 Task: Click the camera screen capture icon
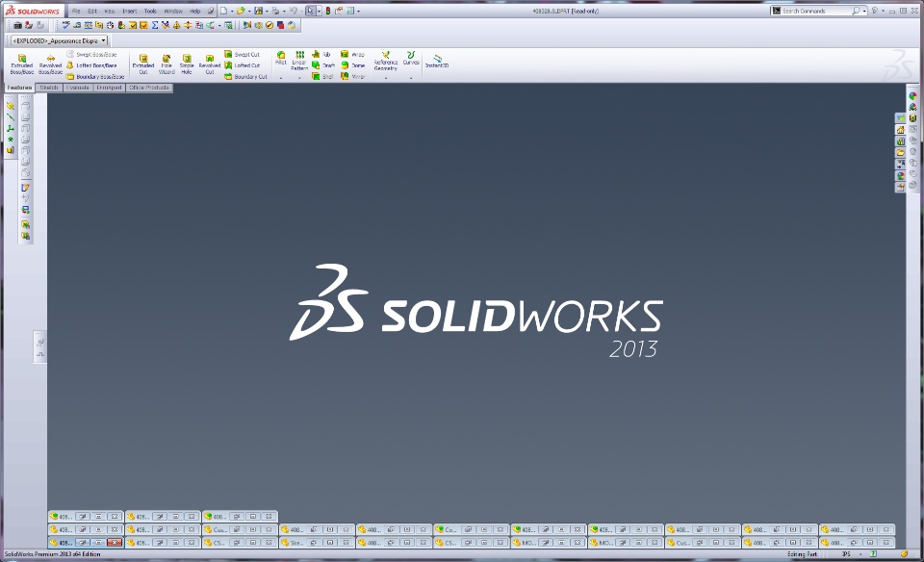click(17, 25)
